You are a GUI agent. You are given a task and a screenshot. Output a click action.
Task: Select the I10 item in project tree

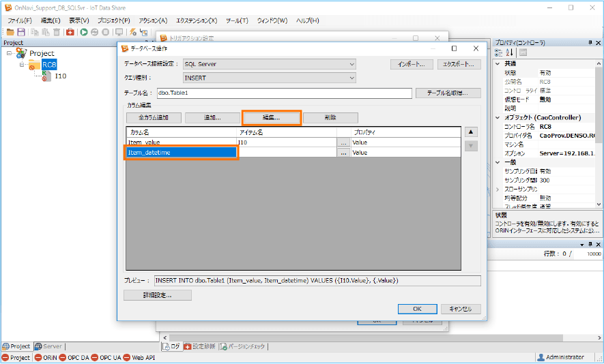point(60,76)
